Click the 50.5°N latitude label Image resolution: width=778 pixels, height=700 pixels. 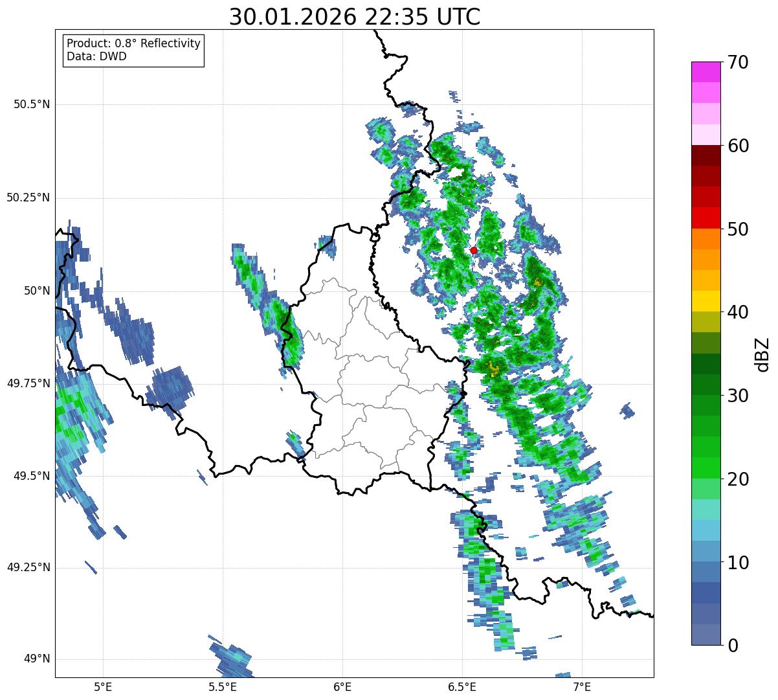click(32, 104)
